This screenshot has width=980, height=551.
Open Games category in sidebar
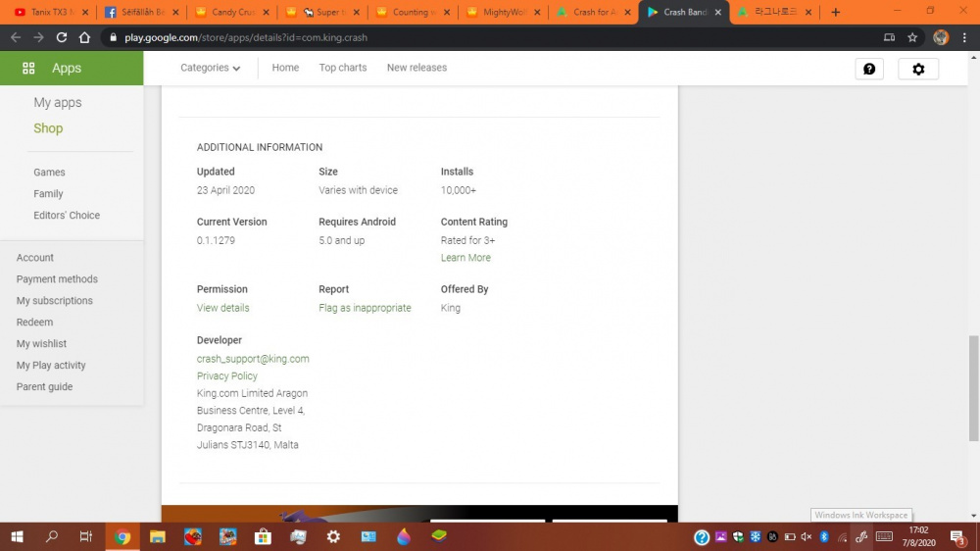click(49, 172)
